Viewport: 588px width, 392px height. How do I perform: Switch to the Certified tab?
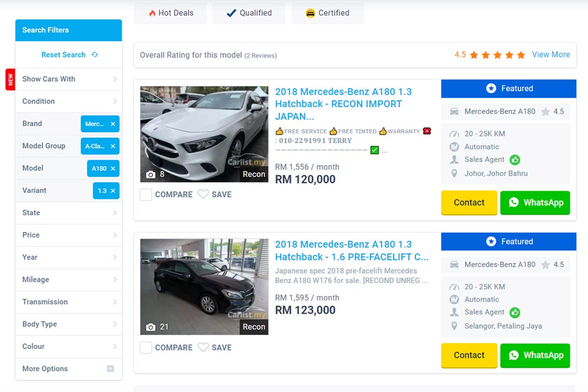click(x=327, y=13)
